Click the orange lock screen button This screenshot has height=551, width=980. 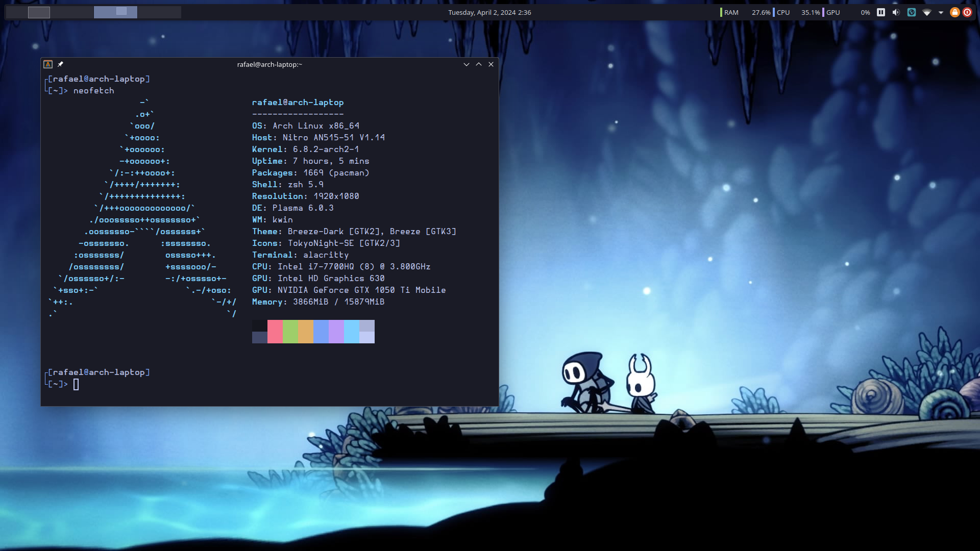(954, 12)
